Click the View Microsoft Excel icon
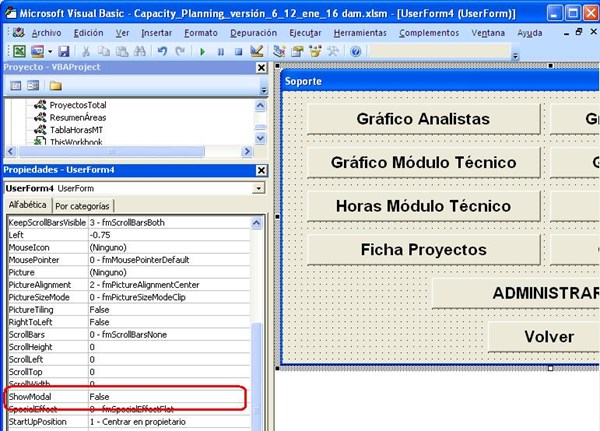 click(19, 51)
